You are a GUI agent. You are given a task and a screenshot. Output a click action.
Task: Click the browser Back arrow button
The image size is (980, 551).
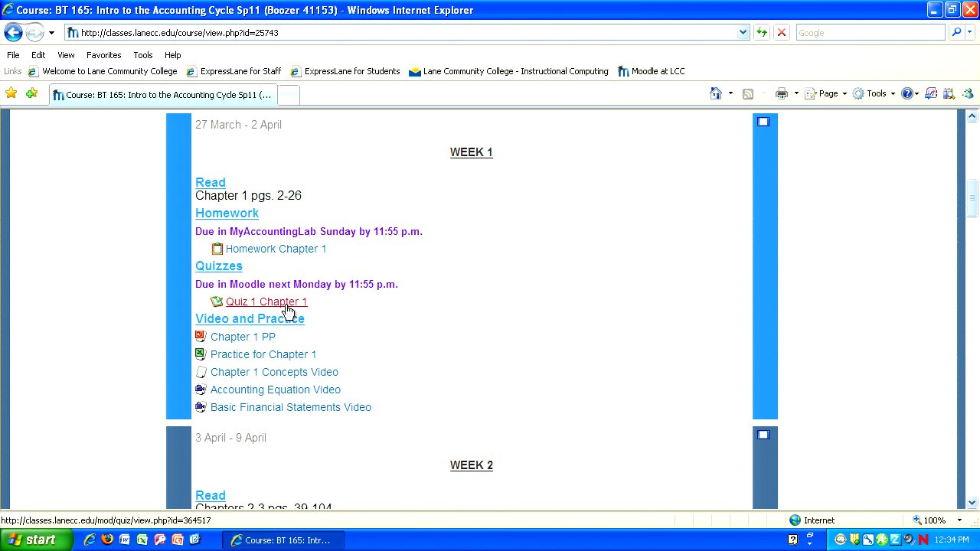(x=13, y=33)
